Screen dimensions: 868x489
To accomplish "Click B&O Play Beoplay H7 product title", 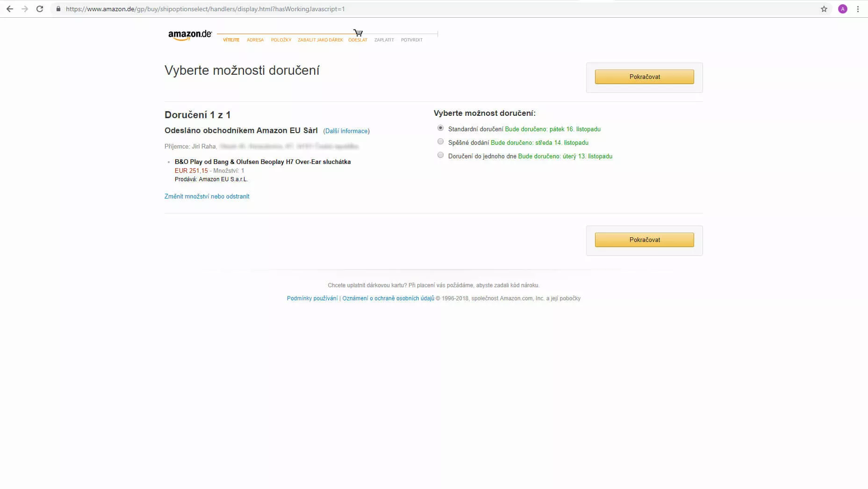I will point(263,162).
